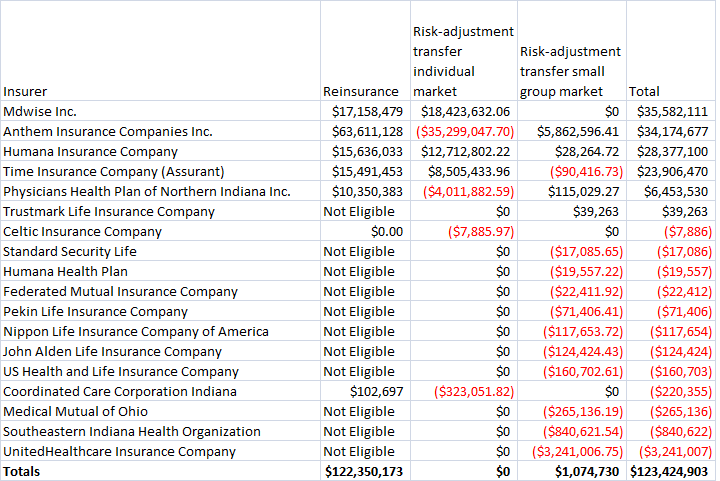
Task: Click 'Coordinated Care Corporation Indiana' cell
Action: [160, 392]
